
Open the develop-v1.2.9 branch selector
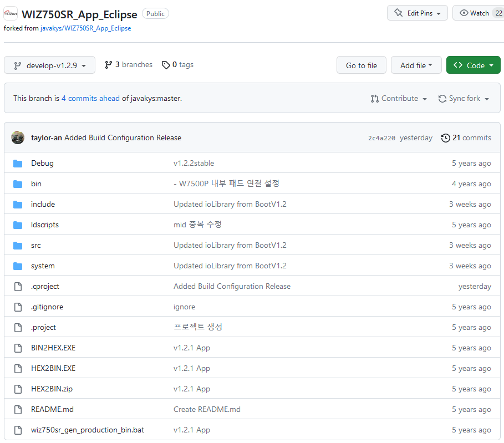pos(49,64)
